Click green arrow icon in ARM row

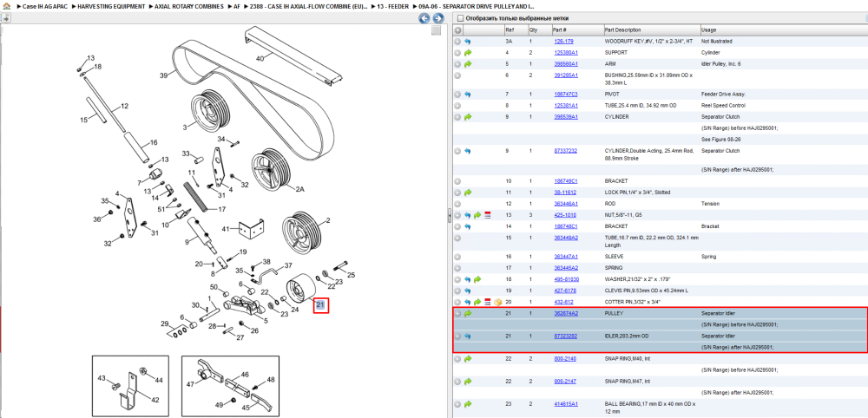tap(467, 64)
